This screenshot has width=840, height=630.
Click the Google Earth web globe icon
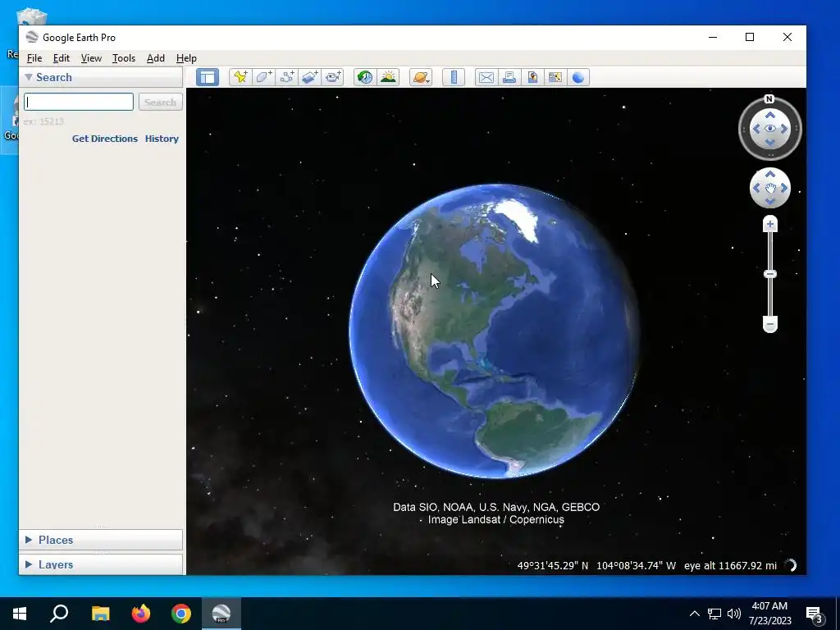coord(578,77)
